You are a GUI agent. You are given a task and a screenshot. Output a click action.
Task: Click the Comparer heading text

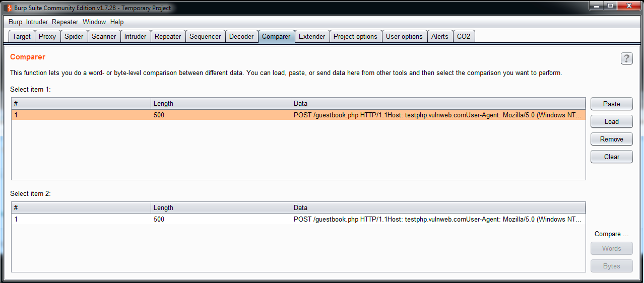(28, 57)
